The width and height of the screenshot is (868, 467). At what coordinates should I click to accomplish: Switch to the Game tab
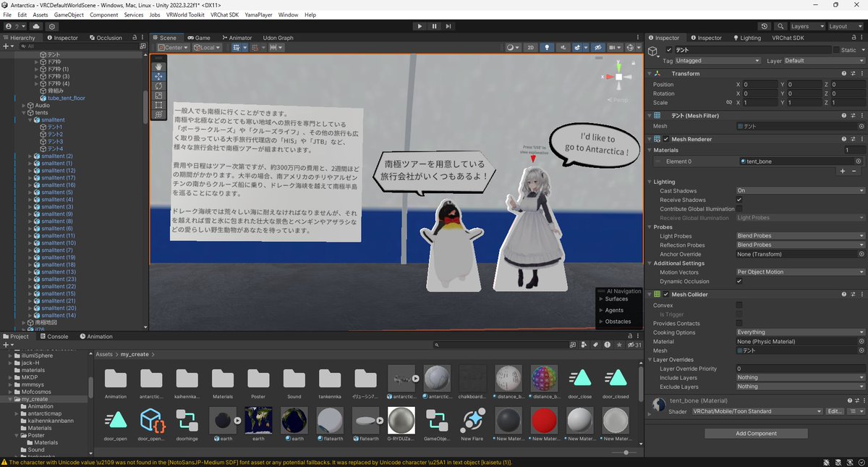pyautogui.click(x=198, y=38)
